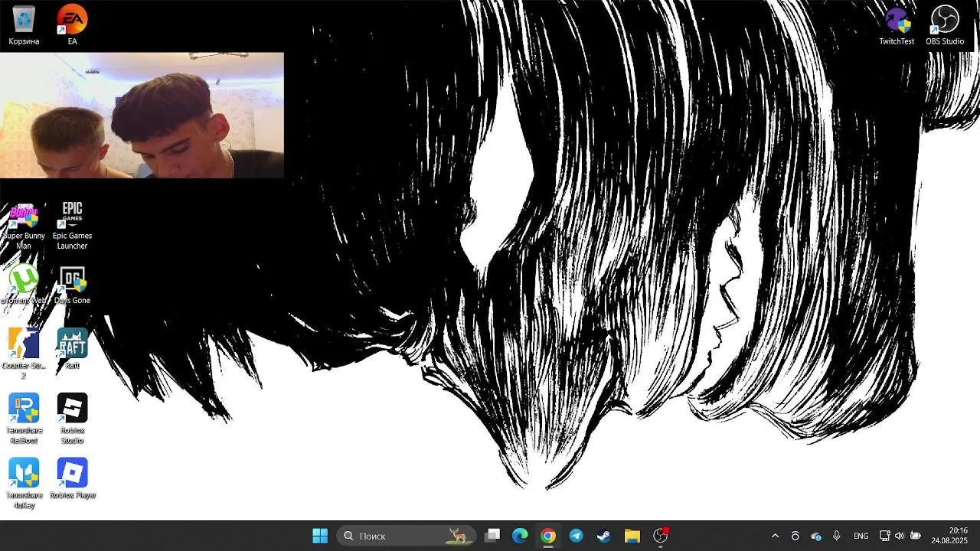
Task: Select Epic Games Launcher desktop icon
Action: [72, 226]
